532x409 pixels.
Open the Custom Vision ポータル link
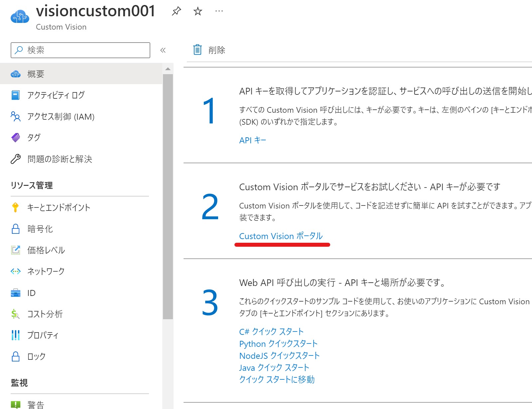[x=281, y=236]
